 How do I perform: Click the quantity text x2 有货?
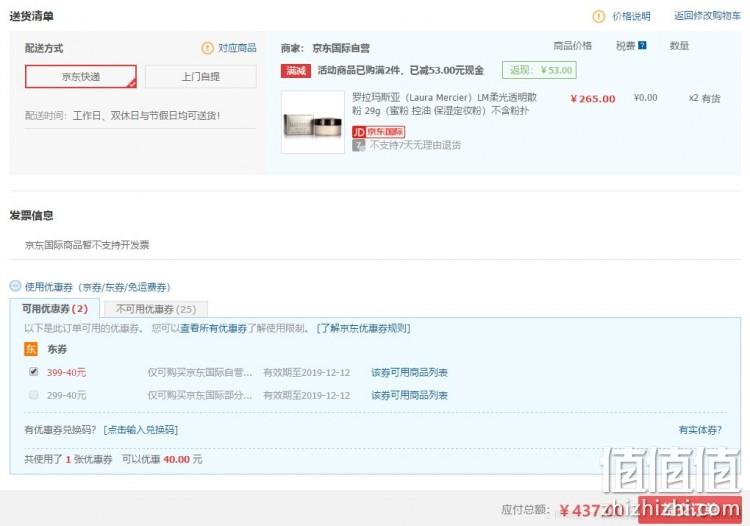(704, 99)
